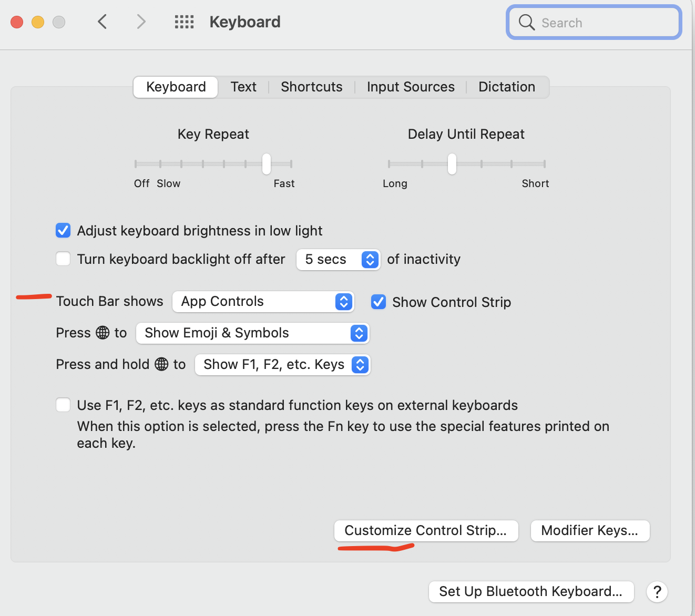The height and width of the screenshot is (616, 695).
Task: Click the Key Repeat slider handle
Action: [267, 164]
